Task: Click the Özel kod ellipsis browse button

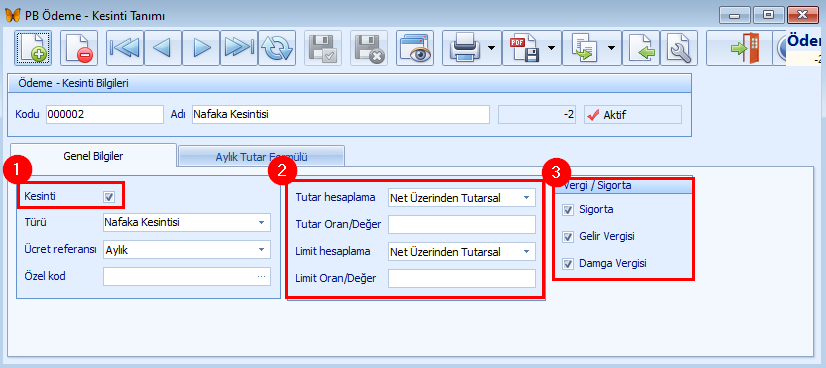Action: pos(261,276)
